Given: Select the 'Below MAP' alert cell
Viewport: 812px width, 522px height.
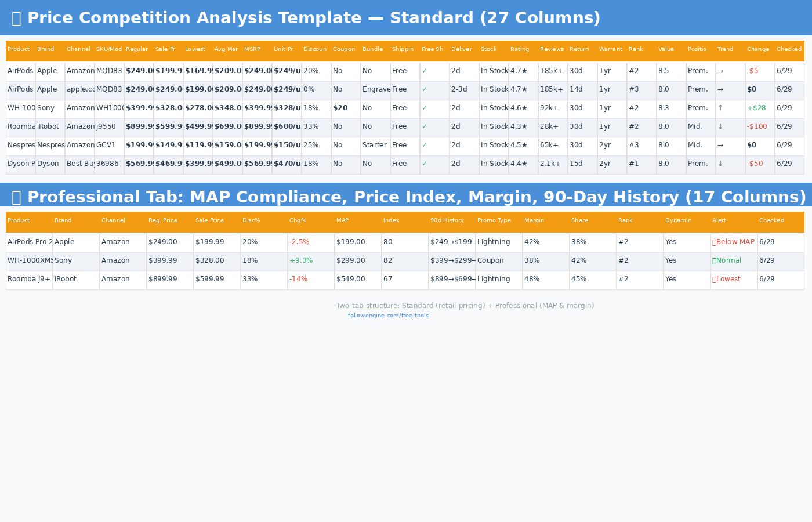Looking at the screenshot, I should 734,242.
